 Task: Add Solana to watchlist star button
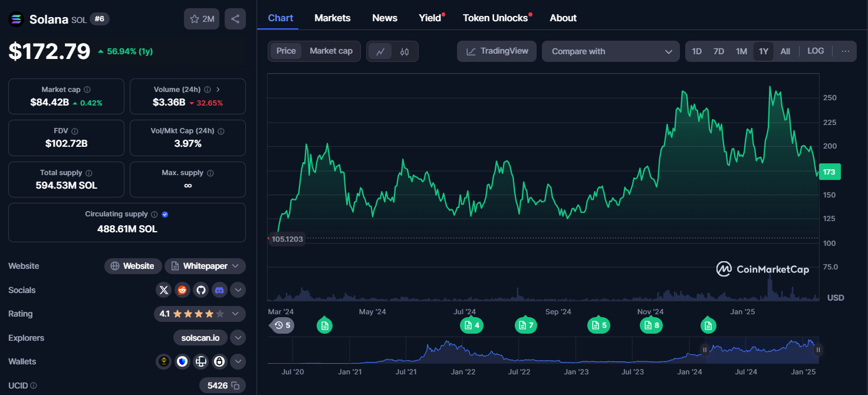click(x=202, y=19)
